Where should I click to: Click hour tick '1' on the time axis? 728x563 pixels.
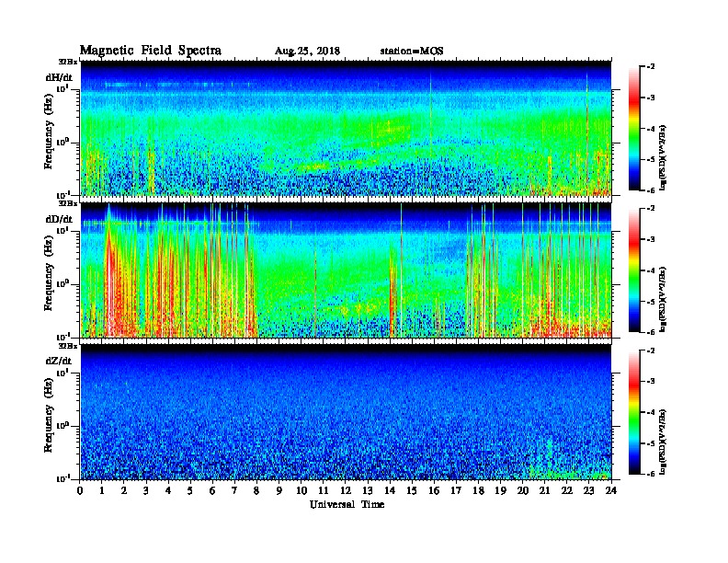point(102,490)
